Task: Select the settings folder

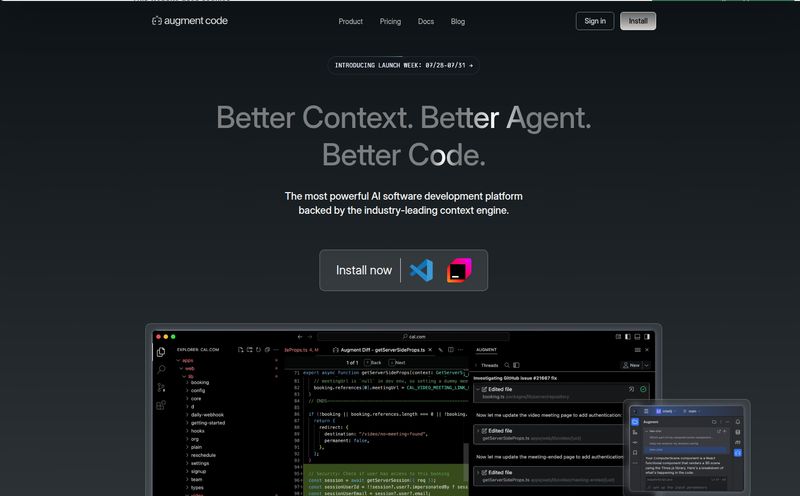Action: pyautogui.click(x=199, y=463)
